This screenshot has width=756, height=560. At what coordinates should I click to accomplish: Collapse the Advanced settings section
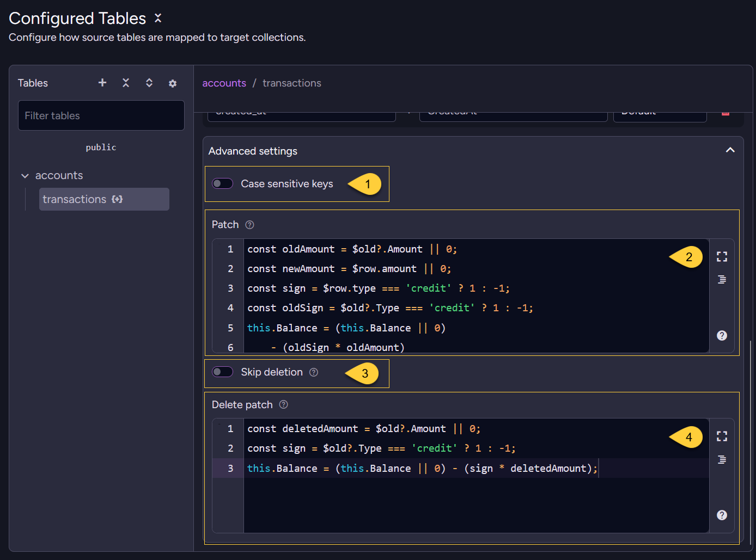[730, 150]
